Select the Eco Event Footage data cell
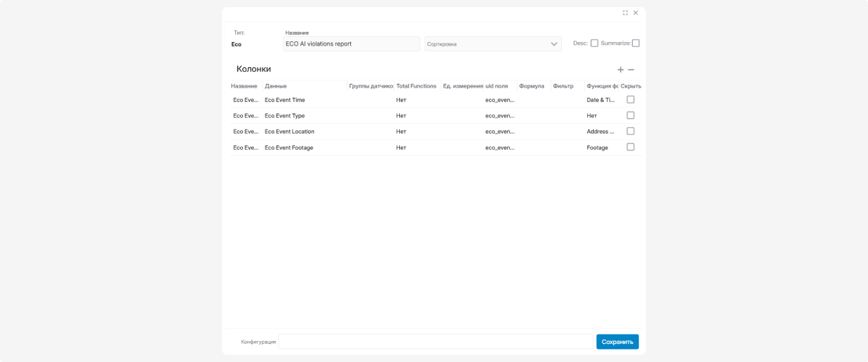868x362 pixels. point(289,148)
